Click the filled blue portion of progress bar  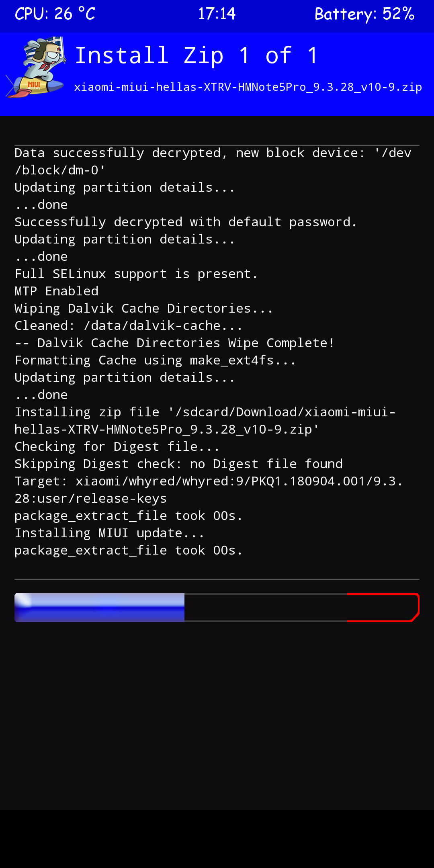click(x=99, y=607)
